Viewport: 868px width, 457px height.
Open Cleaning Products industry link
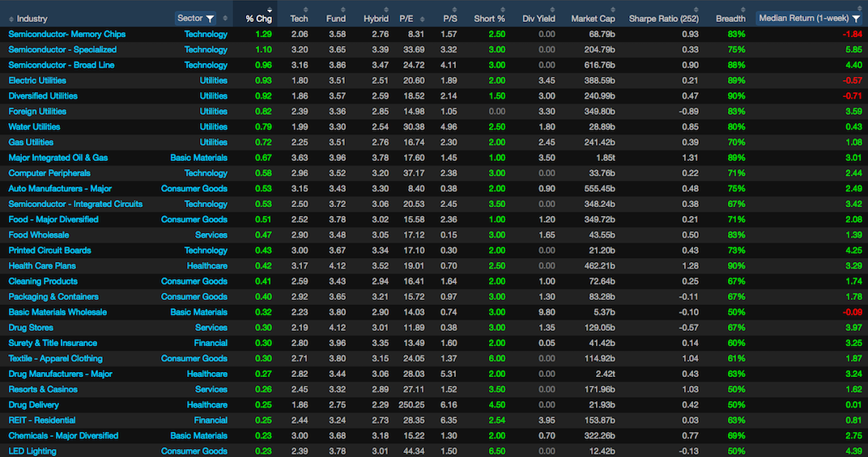click(43, 282)
